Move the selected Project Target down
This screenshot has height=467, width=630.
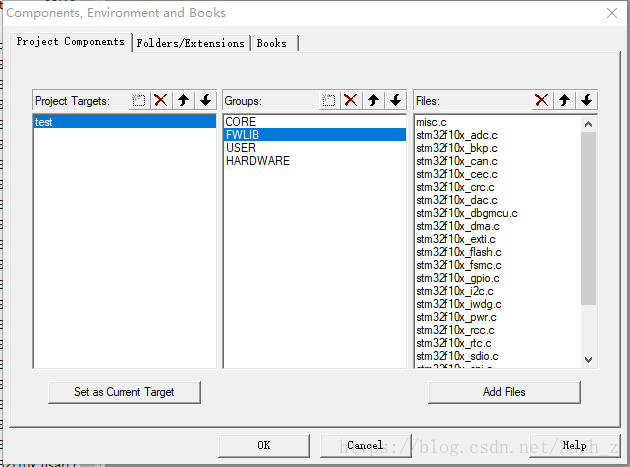(x=206, y=100)
